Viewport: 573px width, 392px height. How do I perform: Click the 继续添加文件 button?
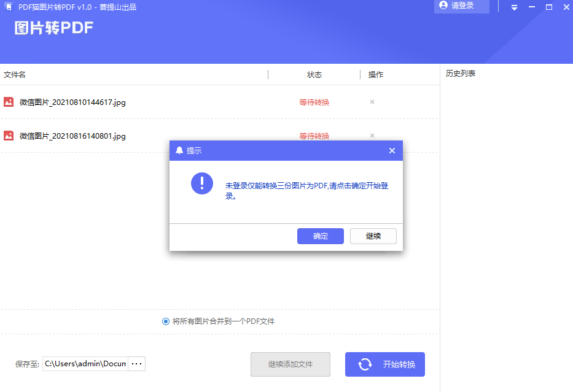click(x=290, y=364)
